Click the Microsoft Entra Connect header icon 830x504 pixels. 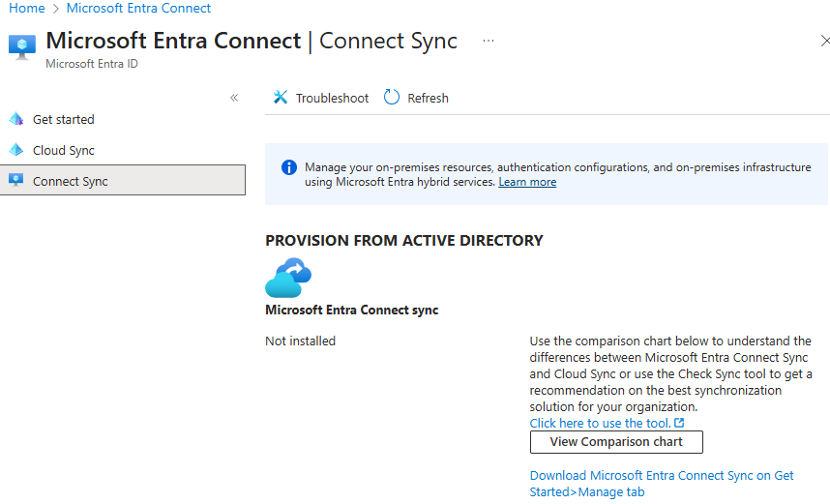click(22, 47)
